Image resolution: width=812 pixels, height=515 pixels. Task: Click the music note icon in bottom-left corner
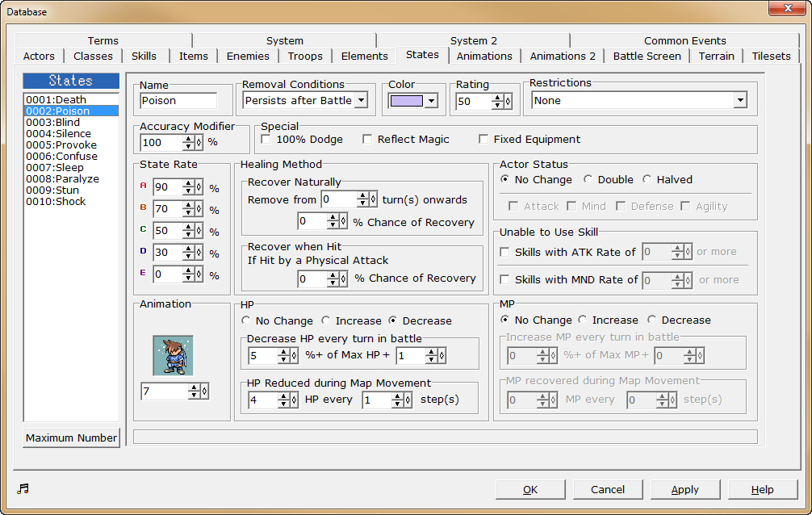23,488
